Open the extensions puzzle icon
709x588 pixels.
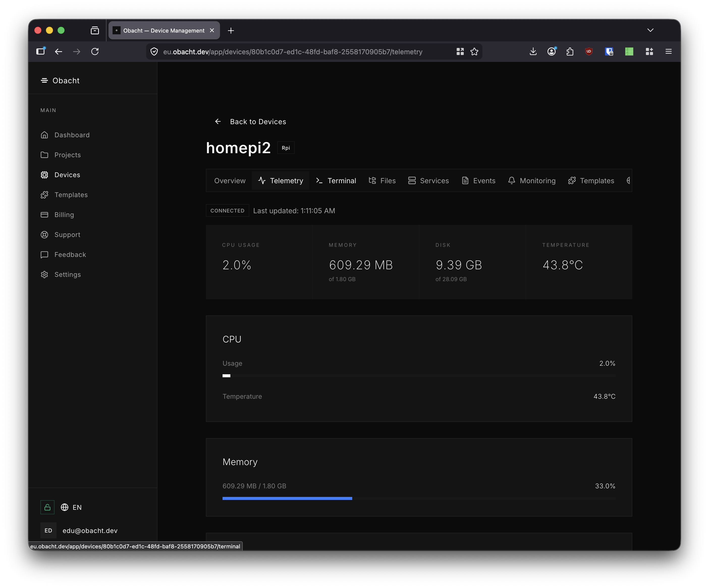[570, 51]
